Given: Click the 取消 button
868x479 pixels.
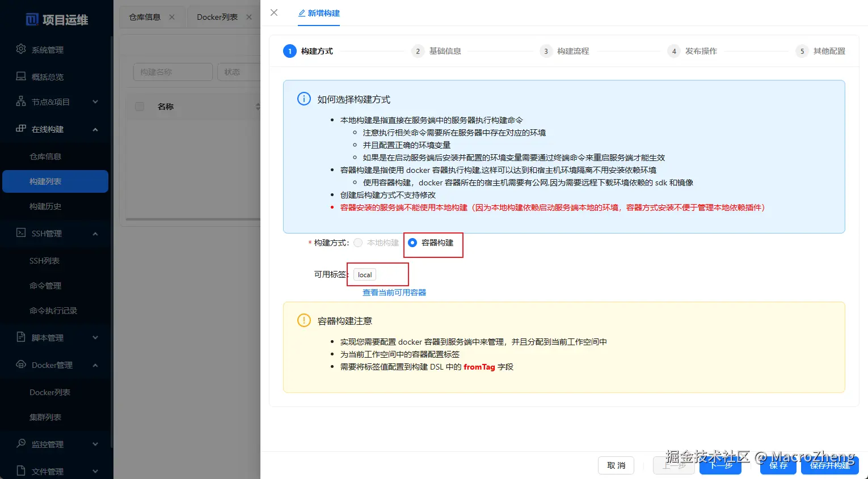Looking at the screenshot, I should [x=616, y=465].
